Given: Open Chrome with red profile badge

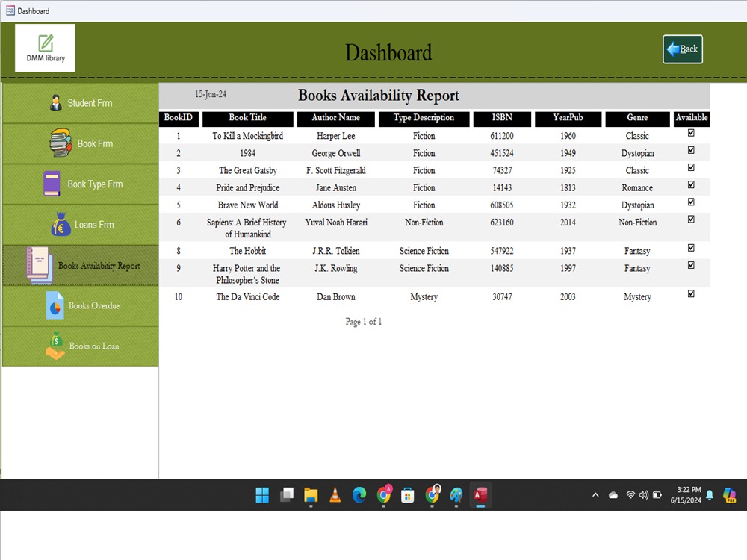Looking at the screenshot, I should 384,494.
